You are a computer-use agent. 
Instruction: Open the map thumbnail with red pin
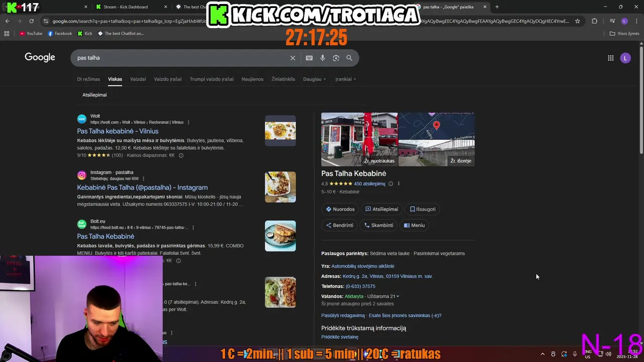436,126
